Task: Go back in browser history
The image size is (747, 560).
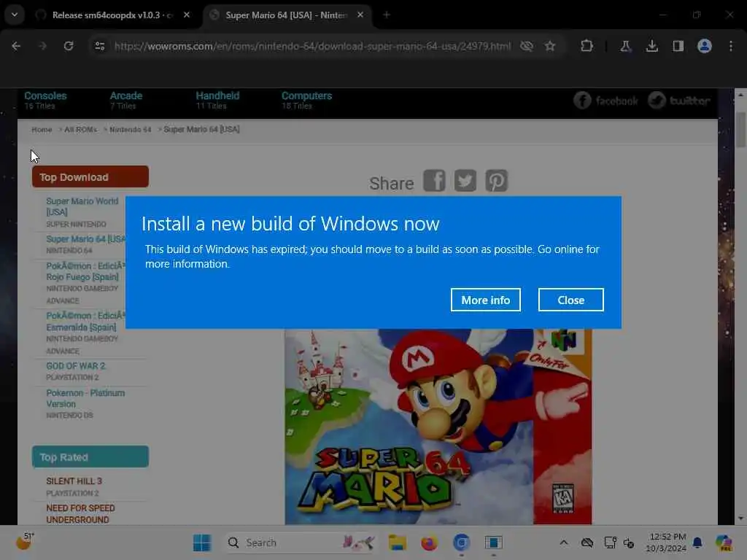Action: point(16,46)
